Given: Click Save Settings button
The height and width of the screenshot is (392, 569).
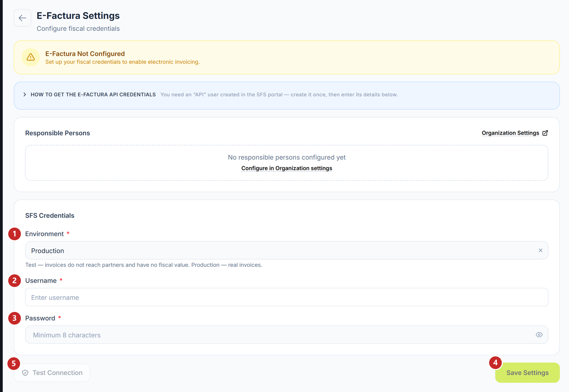Looking at the screenshot, I should pos(527,373).
